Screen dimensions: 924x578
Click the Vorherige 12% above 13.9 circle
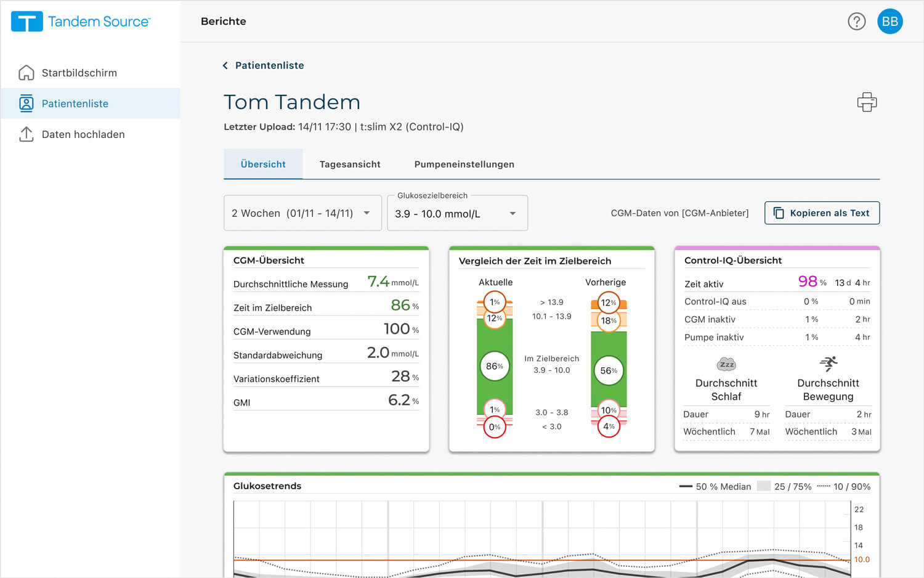click(x=609, y=303)
